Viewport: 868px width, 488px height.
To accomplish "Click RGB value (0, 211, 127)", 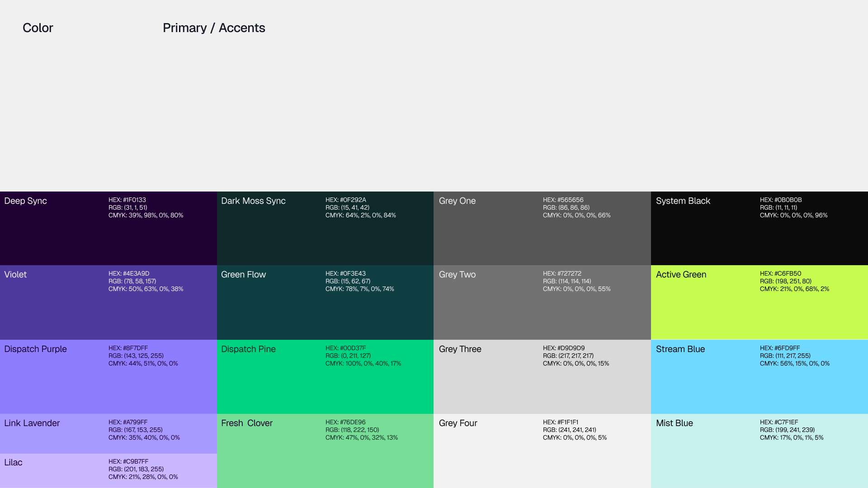I will [x=356, y=356].
